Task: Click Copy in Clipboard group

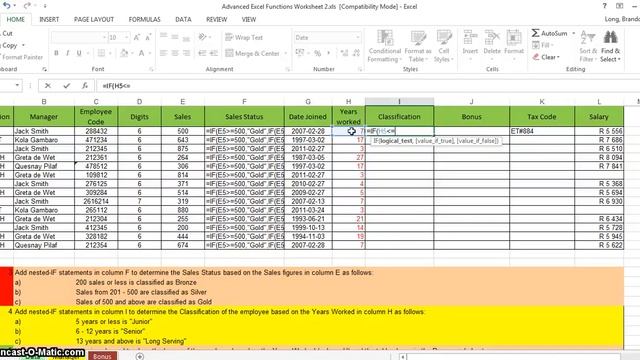Action: click(x=10, y=45)
